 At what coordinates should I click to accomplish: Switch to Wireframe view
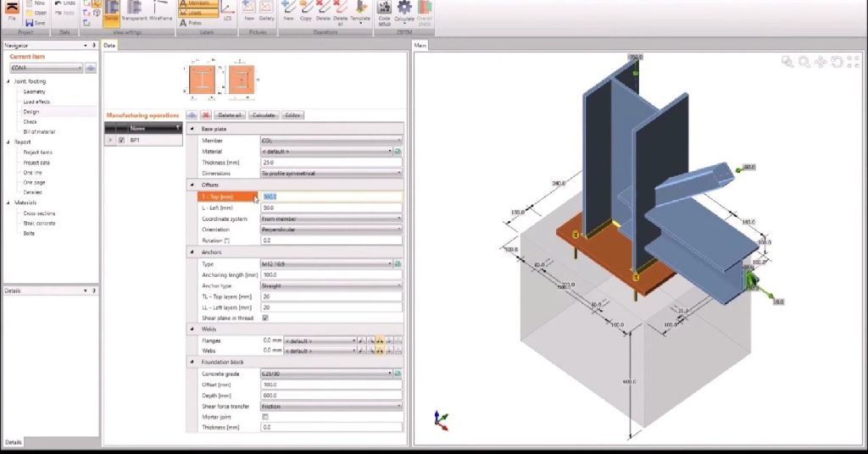(x=160, y=10)
